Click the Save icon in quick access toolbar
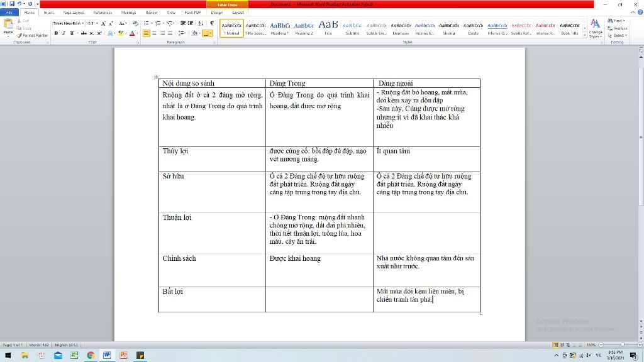 [x=13, y=4]
